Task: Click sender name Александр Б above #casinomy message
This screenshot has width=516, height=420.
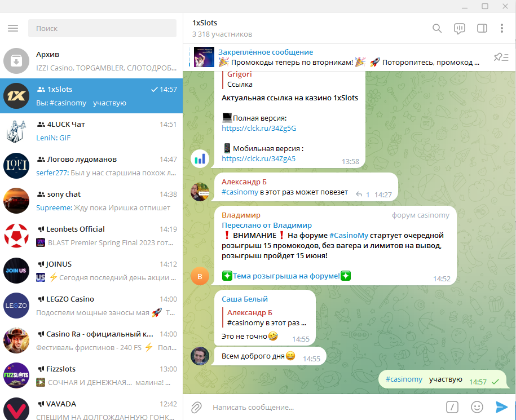Action: [x=244, y=182]
